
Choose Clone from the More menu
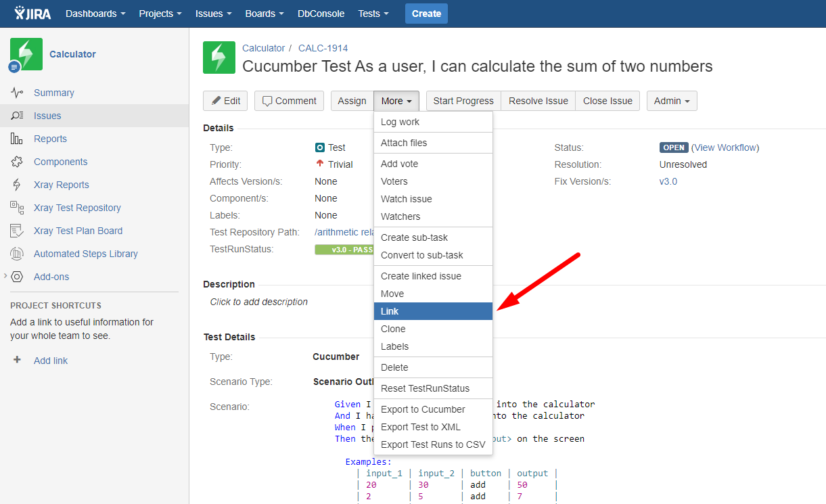(x=434, y=329)
